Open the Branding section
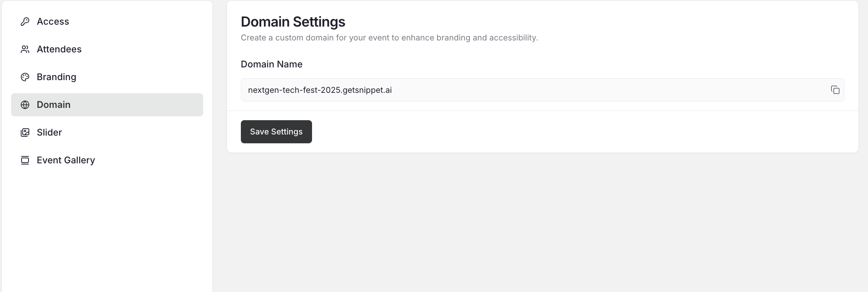868x292 pixels. click(x=56, y=77)
